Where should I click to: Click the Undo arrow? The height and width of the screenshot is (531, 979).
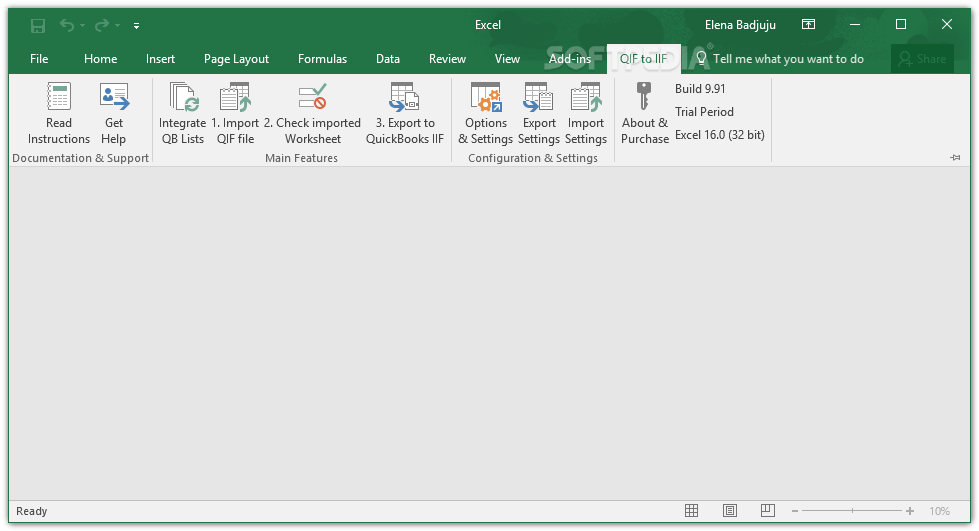pyautogui.click(x=67, y=25)
